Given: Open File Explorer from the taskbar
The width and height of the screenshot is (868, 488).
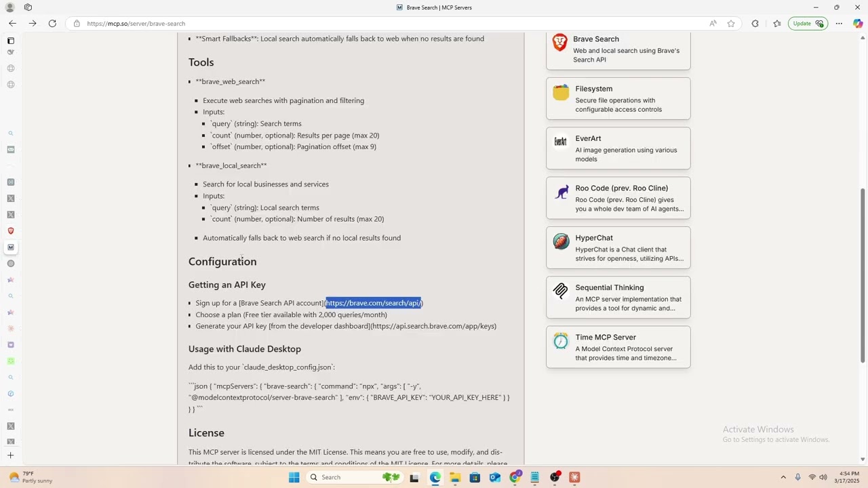Looking at the screenshot, I should click(x=455, y=477).
